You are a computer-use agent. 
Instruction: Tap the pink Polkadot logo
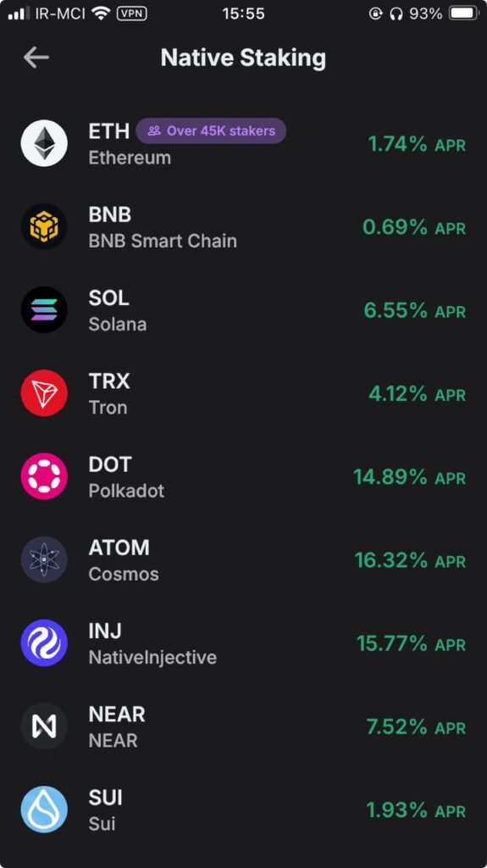(44, 476)
